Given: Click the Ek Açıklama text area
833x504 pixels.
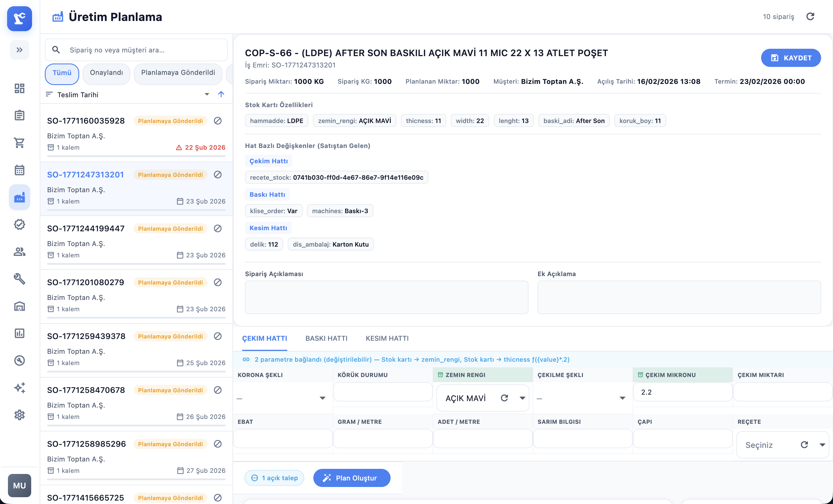Looking at the screenshot, I should tap(679, 297).
